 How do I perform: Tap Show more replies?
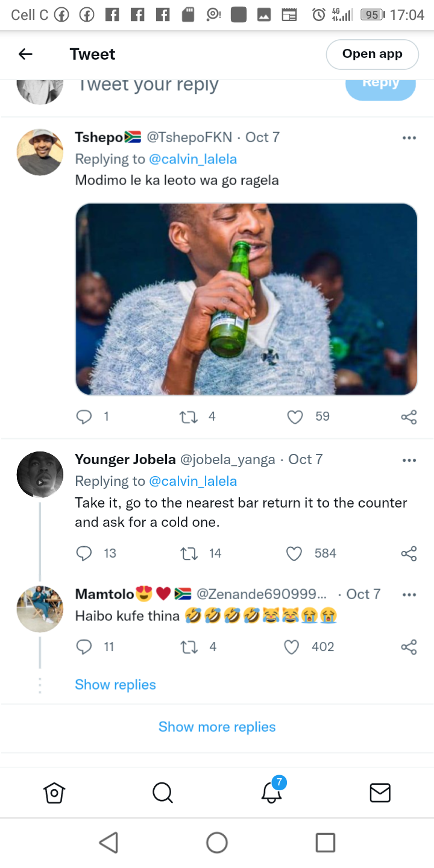tap(217, 727)
